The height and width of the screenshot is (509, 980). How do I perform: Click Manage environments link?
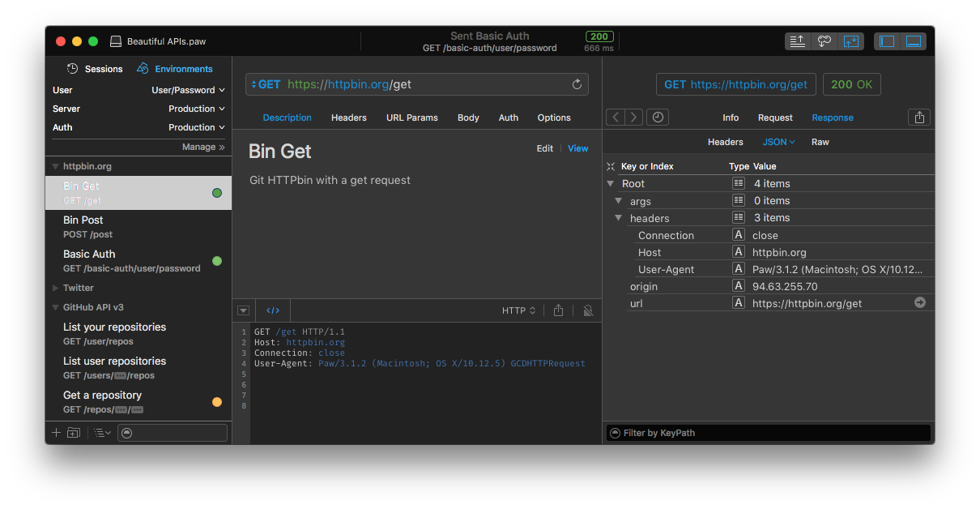203,147
